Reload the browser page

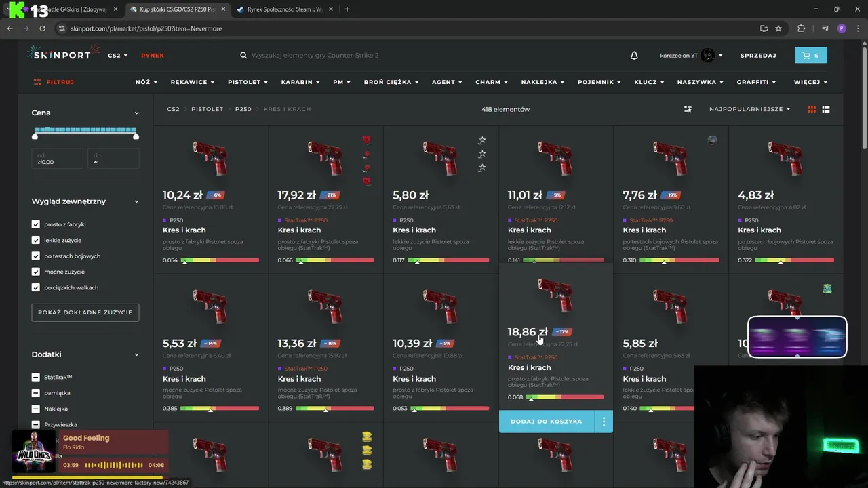click(42, 28)
